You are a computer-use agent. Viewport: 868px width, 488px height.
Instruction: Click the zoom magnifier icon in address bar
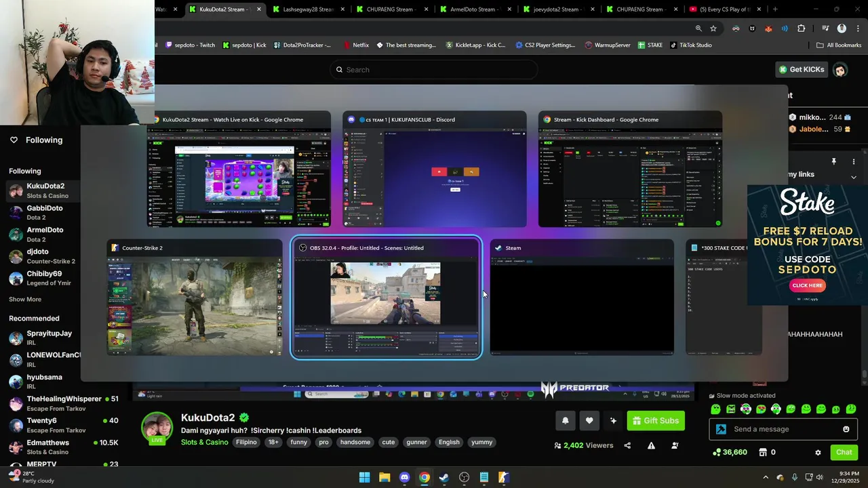(x=698, y=28)
